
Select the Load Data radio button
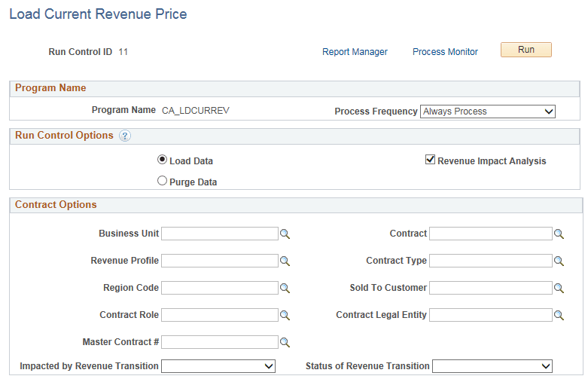pos(162,160)
